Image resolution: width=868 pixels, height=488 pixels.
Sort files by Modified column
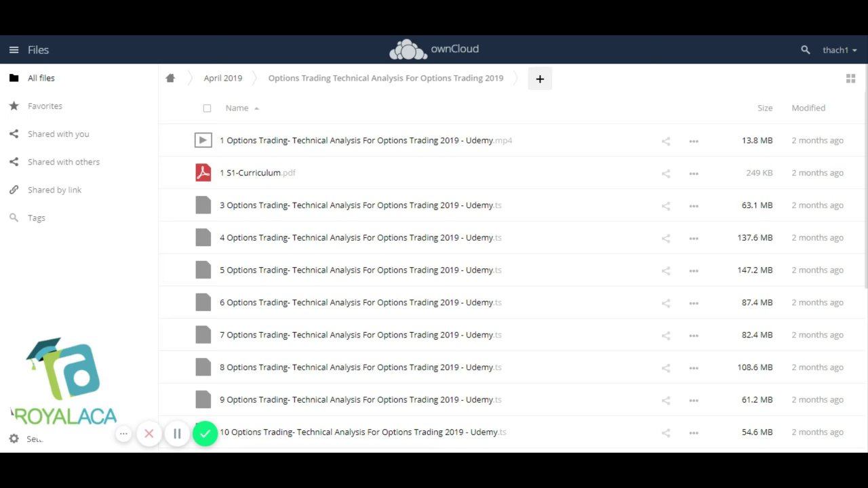click(808, 108)
